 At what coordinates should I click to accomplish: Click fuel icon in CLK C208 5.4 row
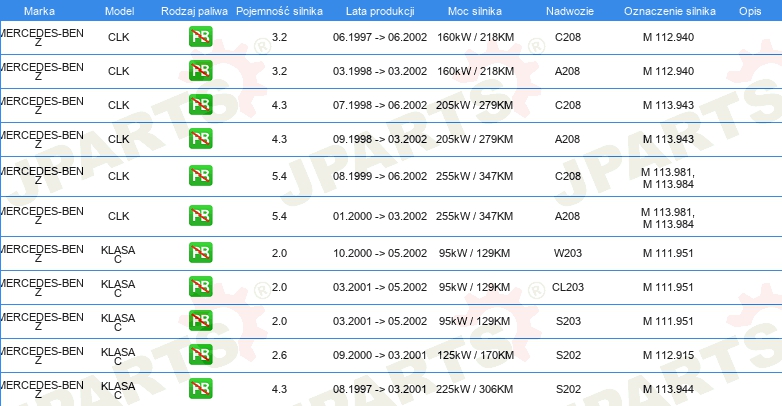[200, 176]
